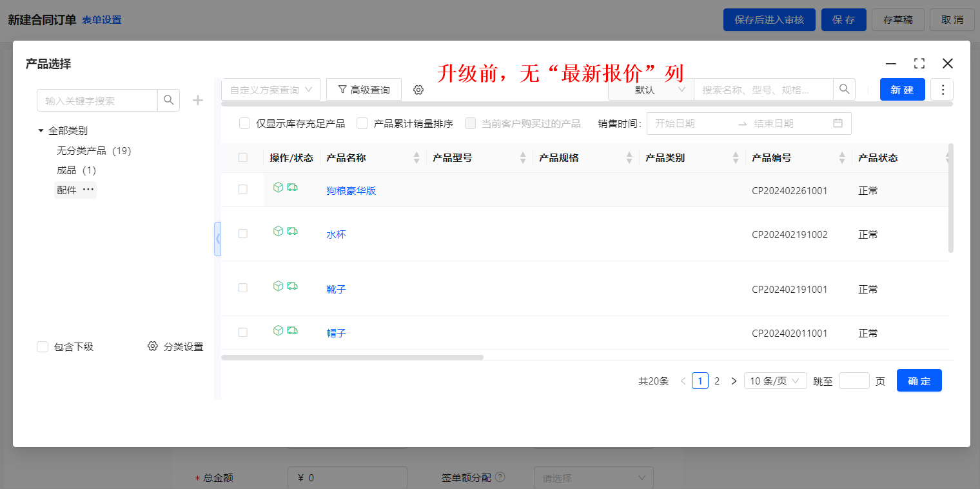The image size is (980, 489).
Task: Click the category search magnifier icon
Action: tap(169, 100)
